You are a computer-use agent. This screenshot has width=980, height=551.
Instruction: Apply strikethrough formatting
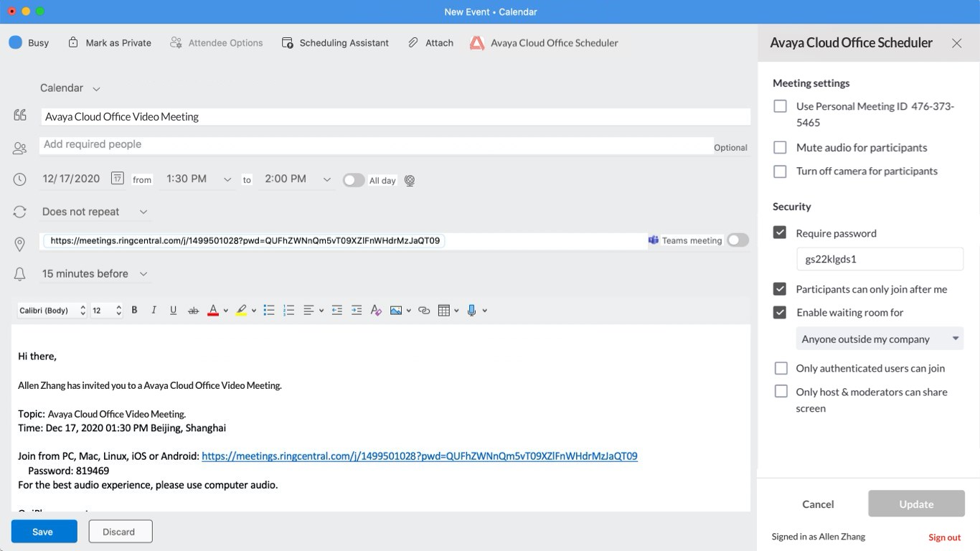pyautogui.click(x=193, y=310)
